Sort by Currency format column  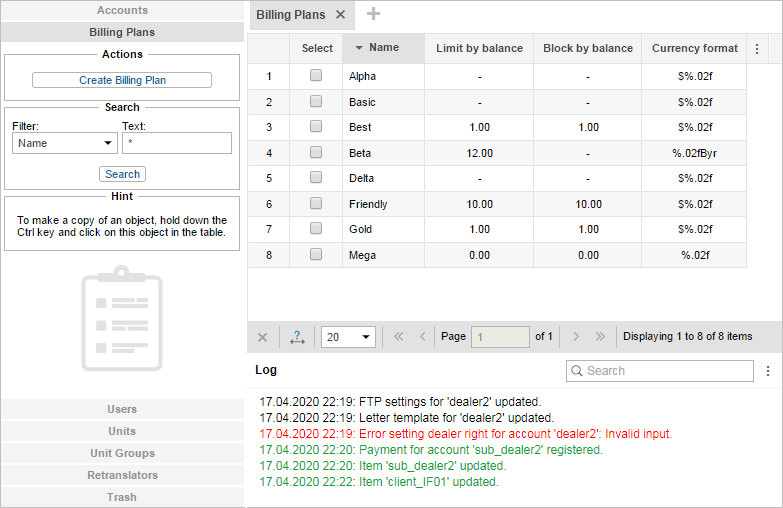[695, 48]
